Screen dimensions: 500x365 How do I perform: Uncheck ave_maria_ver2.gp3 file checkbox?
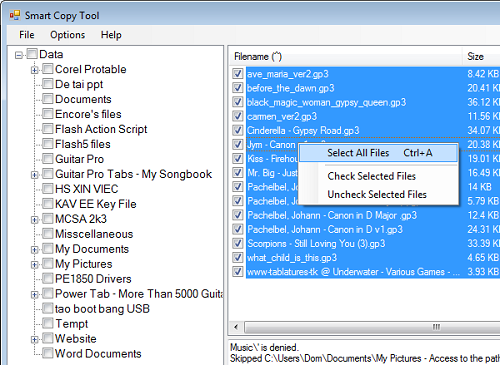[x=238, y=74]
